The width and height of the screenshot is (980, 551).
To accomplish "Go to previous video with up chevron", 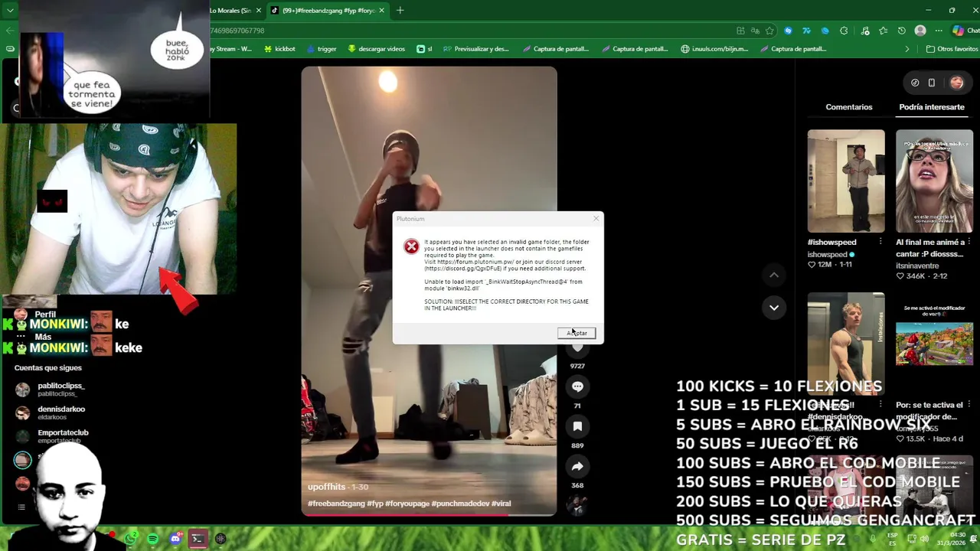I will (x=774, y=275).
